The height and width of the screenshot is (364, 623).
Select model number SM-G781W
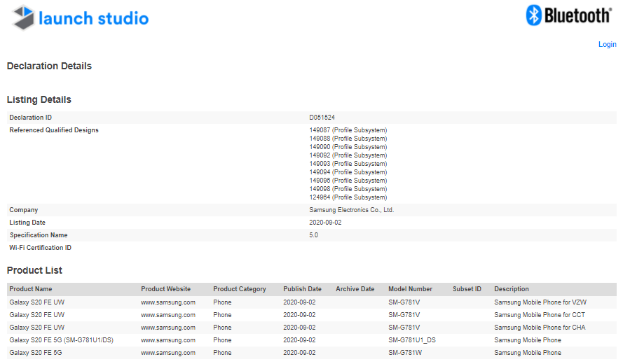pyautogui.click(x=405, y=353)
